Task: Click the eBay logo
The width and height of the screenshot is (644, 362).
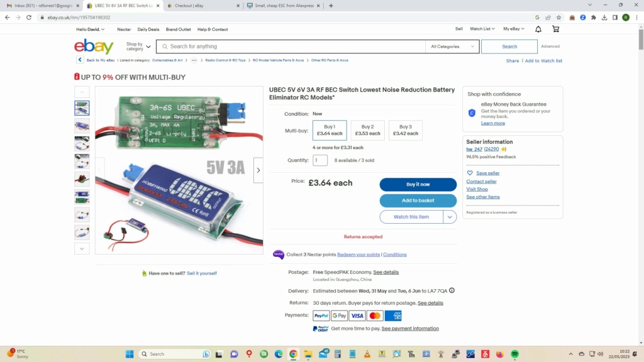Action: pos(94,47)
